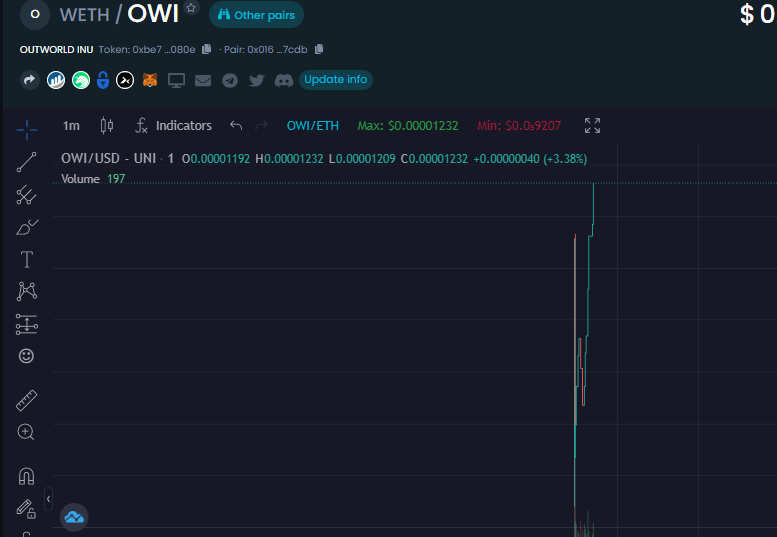This screenshot has width=777, height=537.
Task: Open the emoji icons tool
Action: (26, 356)
